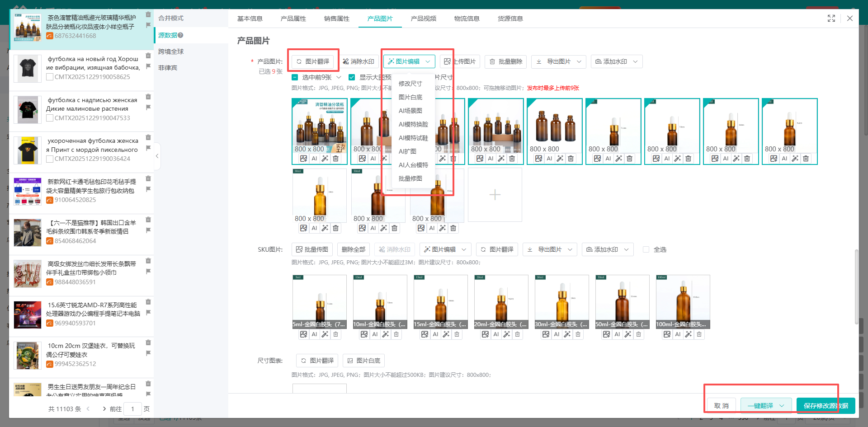This screenshot has height=427, width=868.
Task: Toggle the 显示大图预览 checkbox
Action: pos(352,77)
